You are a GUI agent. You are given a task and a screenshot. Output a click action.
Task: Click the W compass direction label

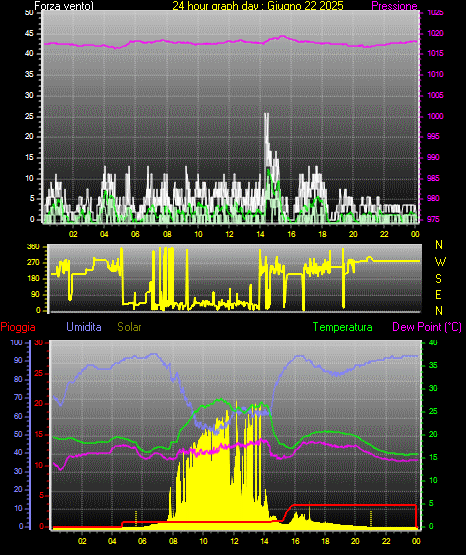[440, 262]
